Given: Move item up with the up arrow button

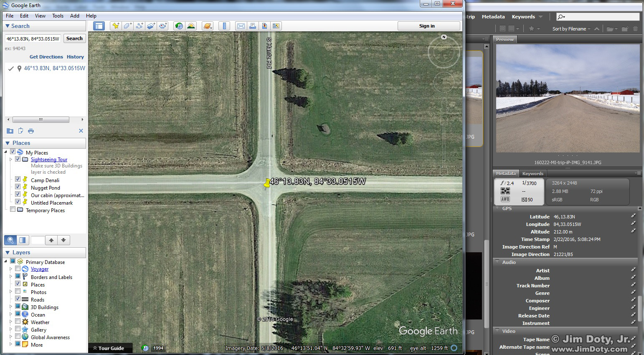Looking at the screenshot, I should point(51,240).
